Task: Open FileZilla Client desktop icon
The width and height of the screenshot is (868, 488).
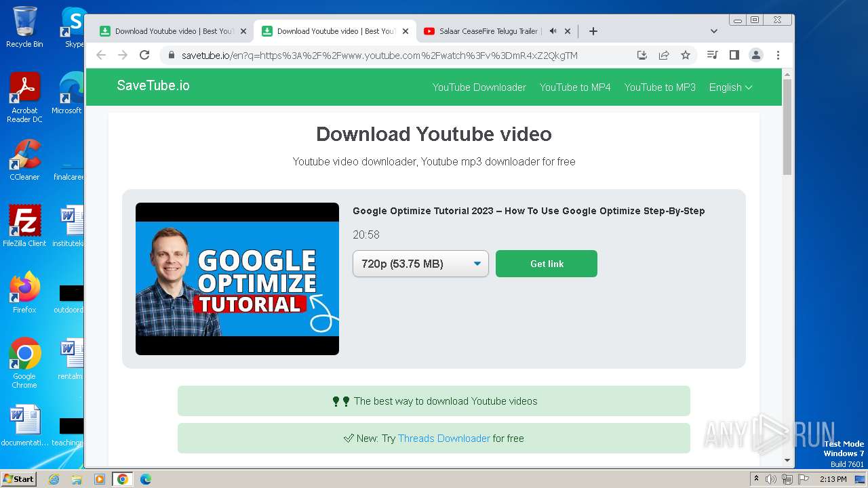Action: click(24, 226)
